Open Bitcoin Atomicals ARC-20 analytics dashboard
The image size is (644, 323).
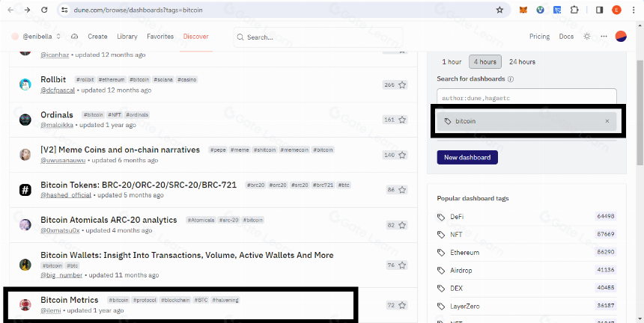click(x=109, y=220)
